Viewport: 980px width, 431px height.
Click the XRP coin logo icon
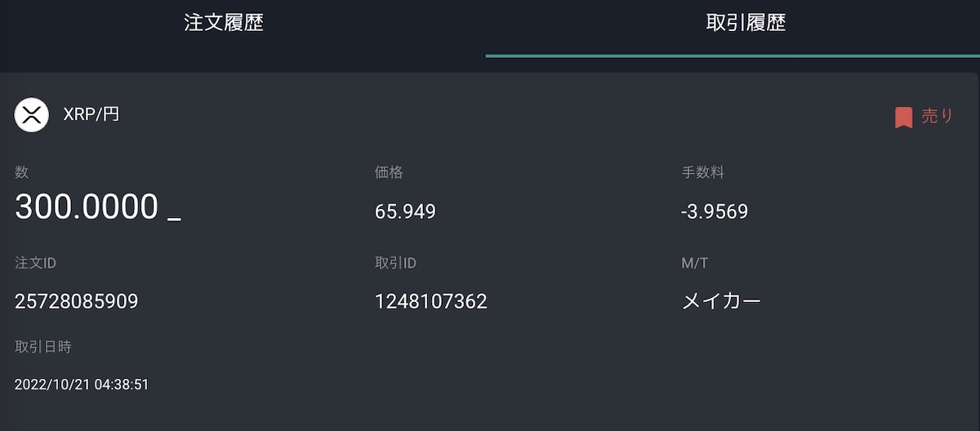tap(32, 114)
